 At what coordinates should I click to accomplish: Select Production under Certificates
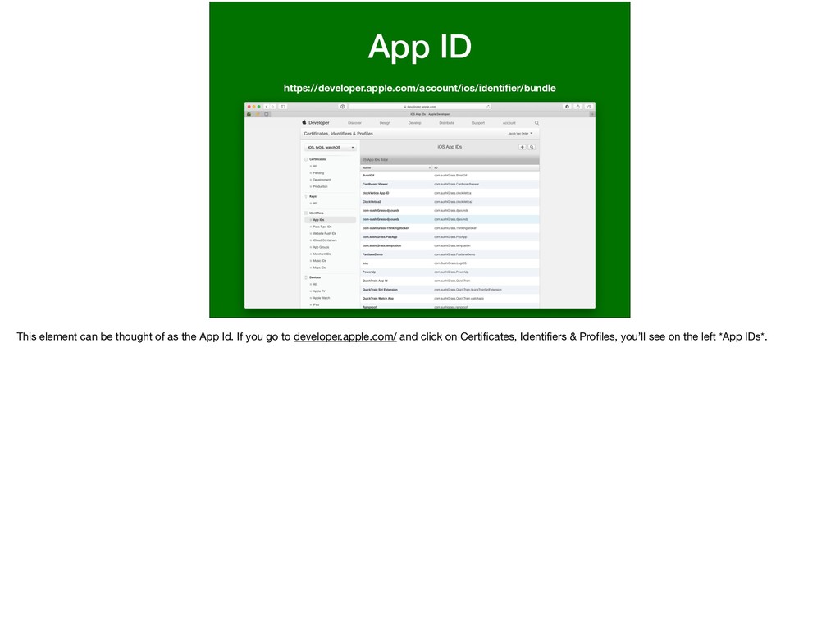(x=321, y=186)
